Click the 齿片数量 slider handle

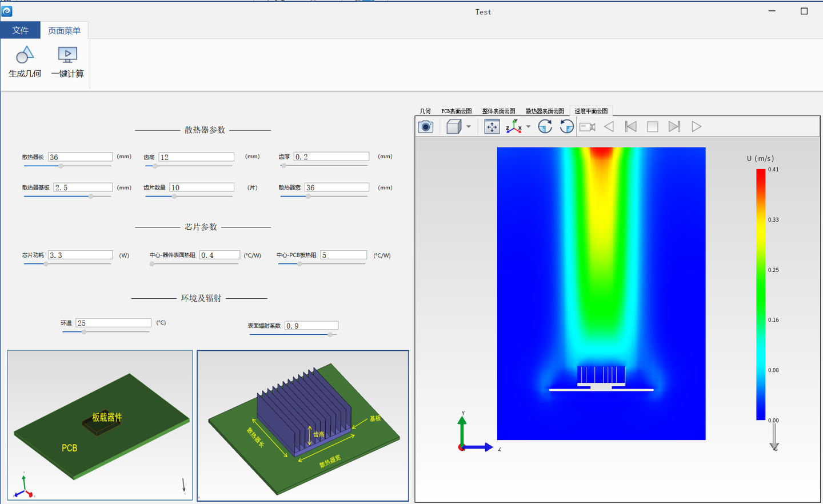click(x=174, y=196)
